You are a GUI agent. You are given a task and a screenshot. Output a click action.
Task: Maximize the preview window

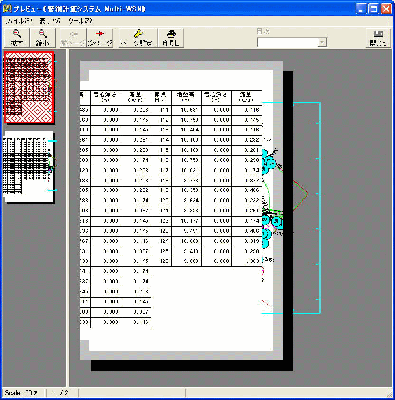pyautogui.click(x=374, y=9)
